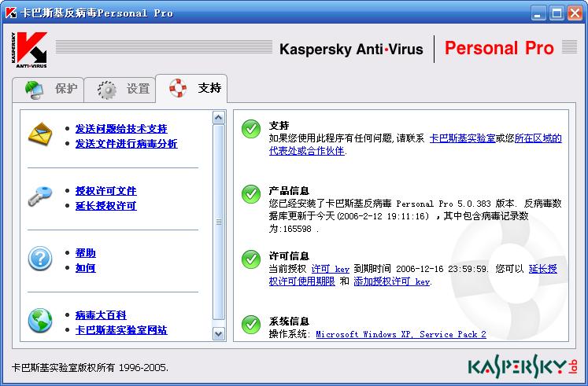Click the left panel scrollbar up arrow
Image resolution: width=588 pixels, height=386 pixels.
click(x=219, y=118)
